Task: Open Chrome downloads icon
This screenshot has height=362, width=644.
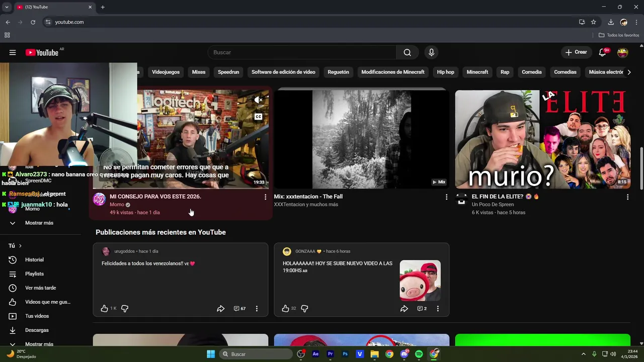Action: click(611, 22)
